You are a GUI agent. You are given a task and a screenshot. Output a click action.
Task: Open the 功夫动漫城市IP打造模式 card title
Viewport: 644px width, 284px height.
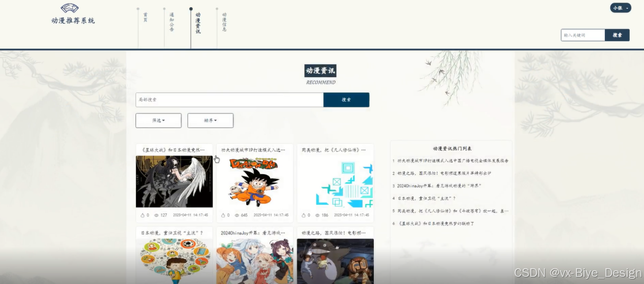[x=253, y=150]
